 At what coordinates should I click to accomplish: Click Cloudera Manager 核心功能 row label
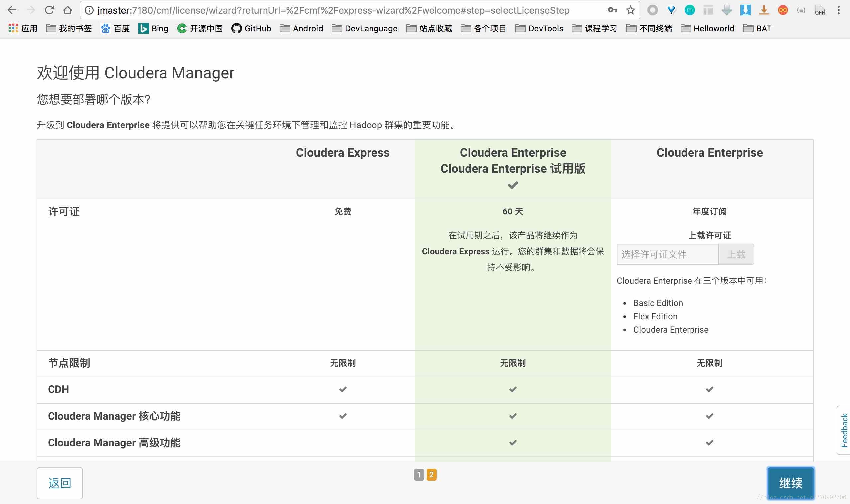click(x=114, y=416)
